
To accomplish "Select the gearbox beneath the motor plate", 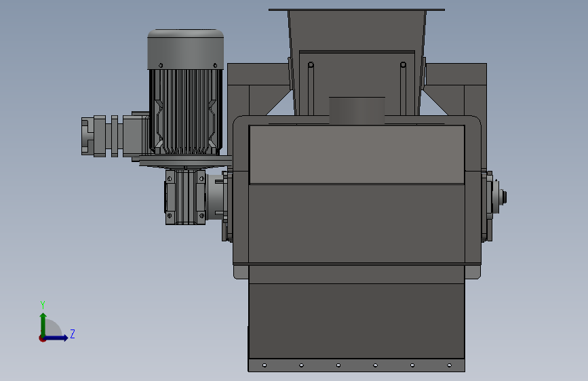I will coord(185,197).
